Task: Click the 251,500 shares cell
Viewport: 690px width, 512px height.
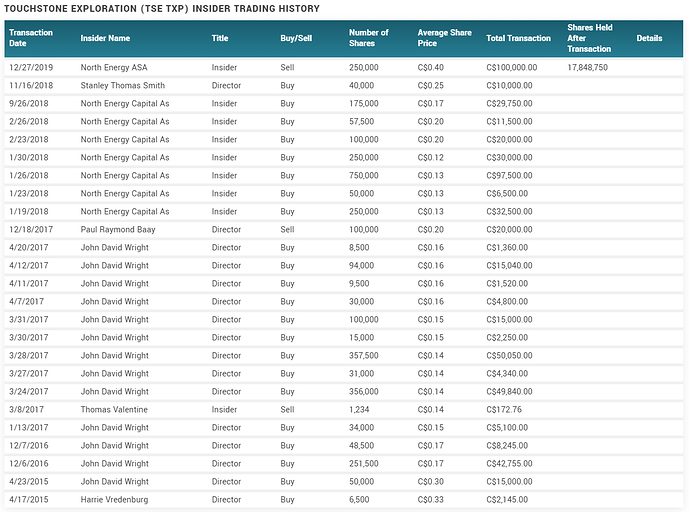Action: click(363, 464)
